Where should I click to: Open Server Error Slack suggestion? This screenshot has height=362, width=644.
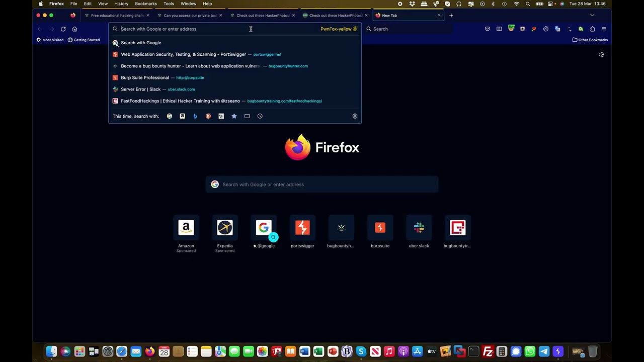click(x=235, y=89)
